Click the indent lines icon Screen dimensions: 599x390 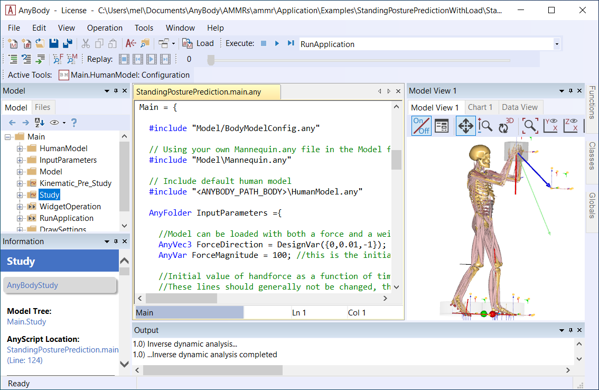[13, 59]
